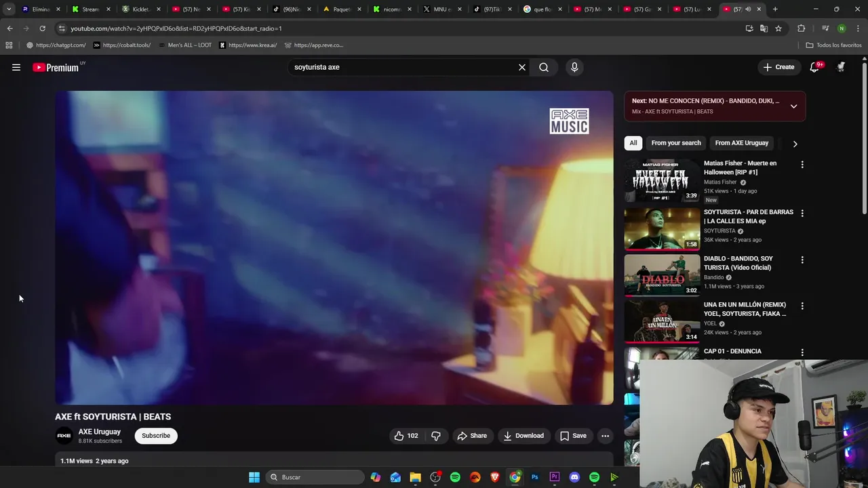View site information icon in address bar
The width and height of the screenshot is (868, 488).
pos(62,28)
